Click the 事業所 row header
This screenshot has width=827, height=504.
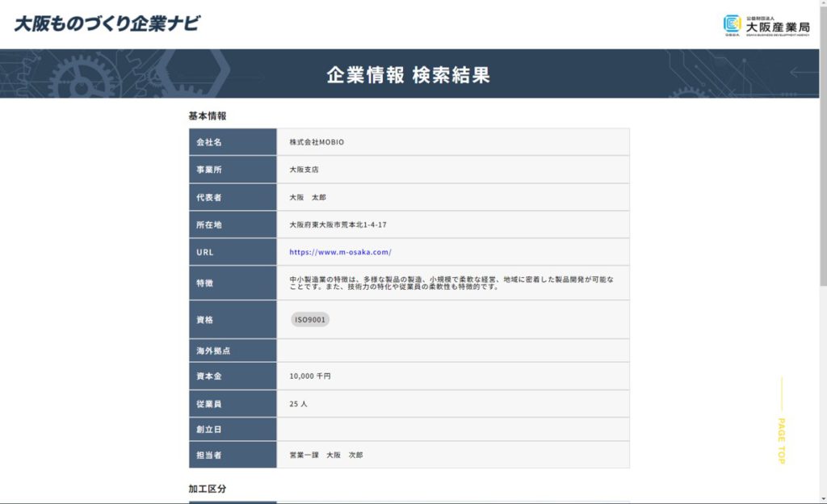(233, 170)
